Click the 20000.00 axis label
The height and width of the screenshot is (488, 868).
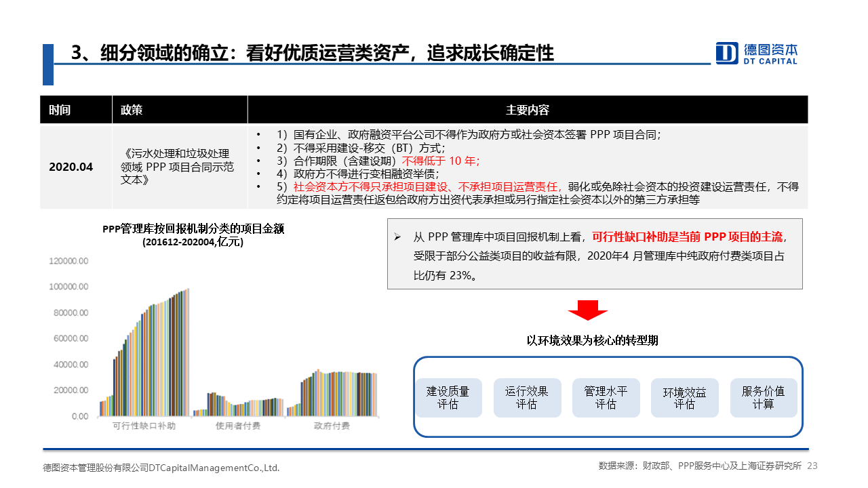pos(70,390)
